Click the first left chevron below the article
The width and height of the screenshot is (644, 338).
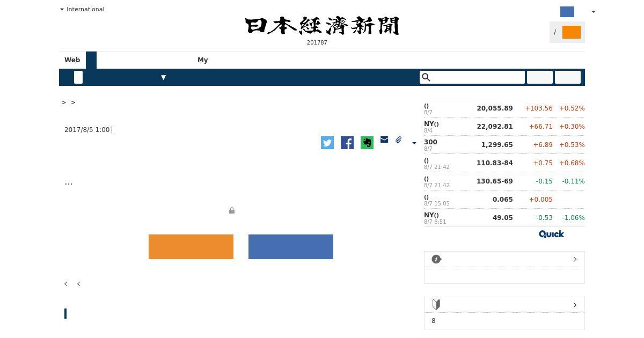[x=66, y=284]
